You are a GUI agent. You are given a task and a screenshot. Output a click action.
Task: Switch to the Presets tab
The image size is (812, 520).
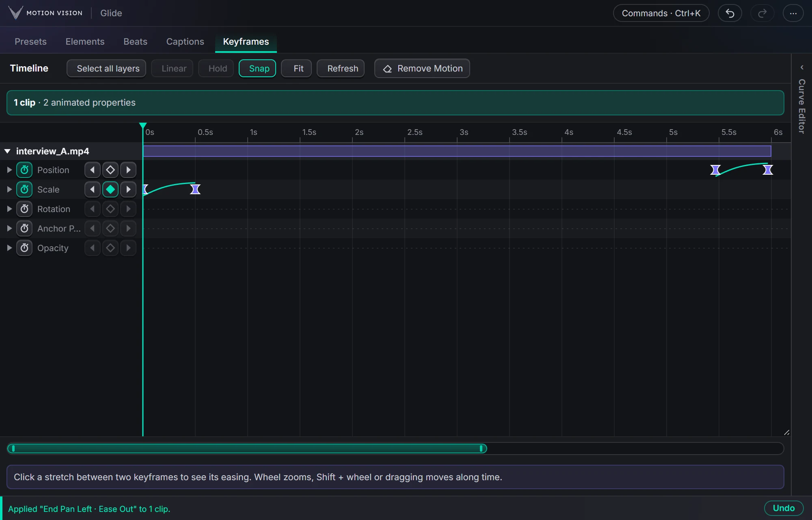pyautogui.click(x=30, y=41)
